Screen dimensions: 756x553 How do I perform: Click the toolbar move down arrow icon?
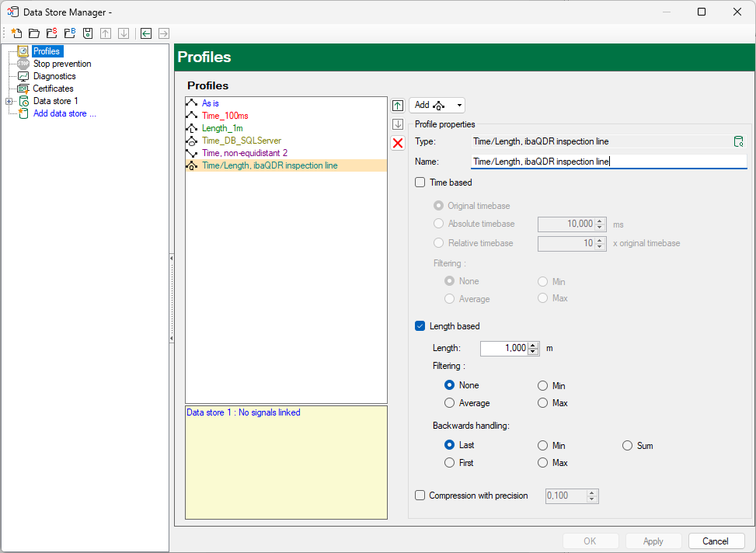[124, 33]
